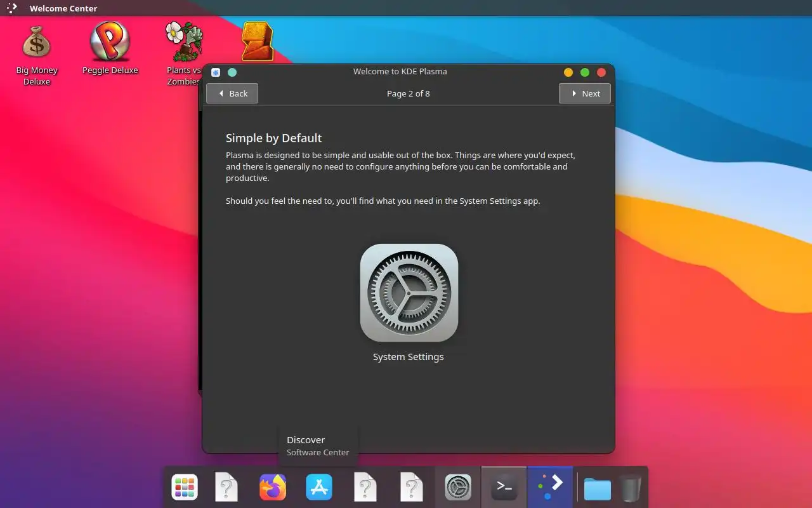The image size is (812, 508).
Task: Click the 'Simple by Default' heading
Action: pyautogui.click(x=274, y=138)
